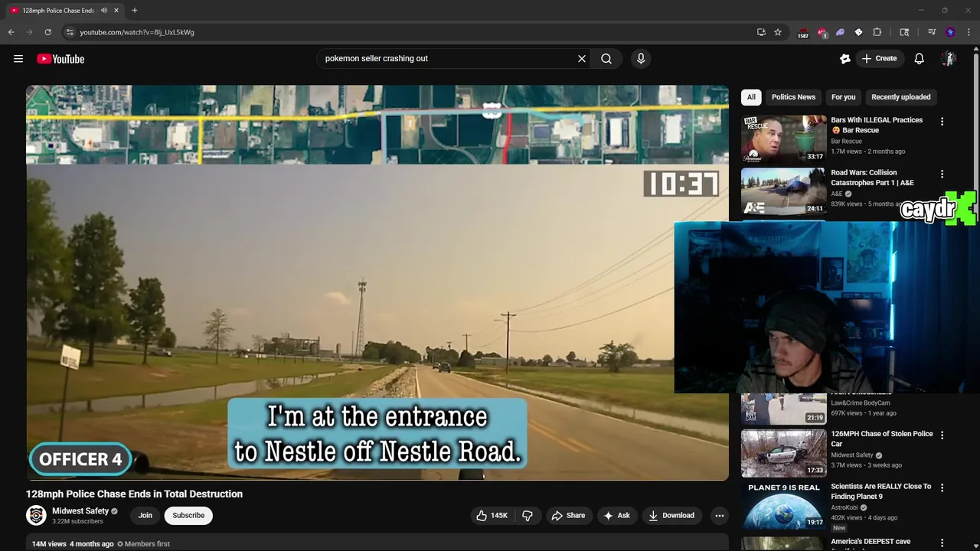
Task: Open options for the Planet 9 video
Action: (942, 488)
